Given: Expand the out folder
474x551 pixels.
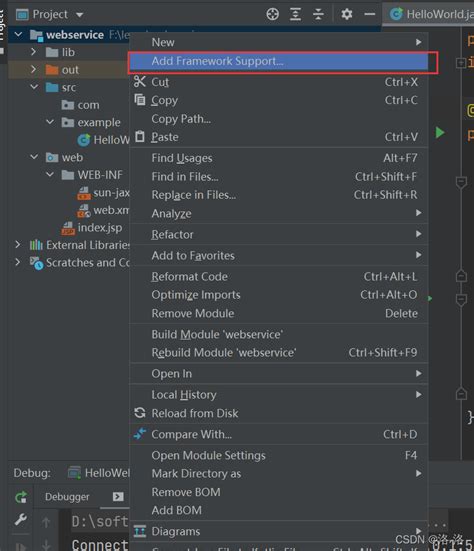Looking at the screenshot, I should pos(33,69).
